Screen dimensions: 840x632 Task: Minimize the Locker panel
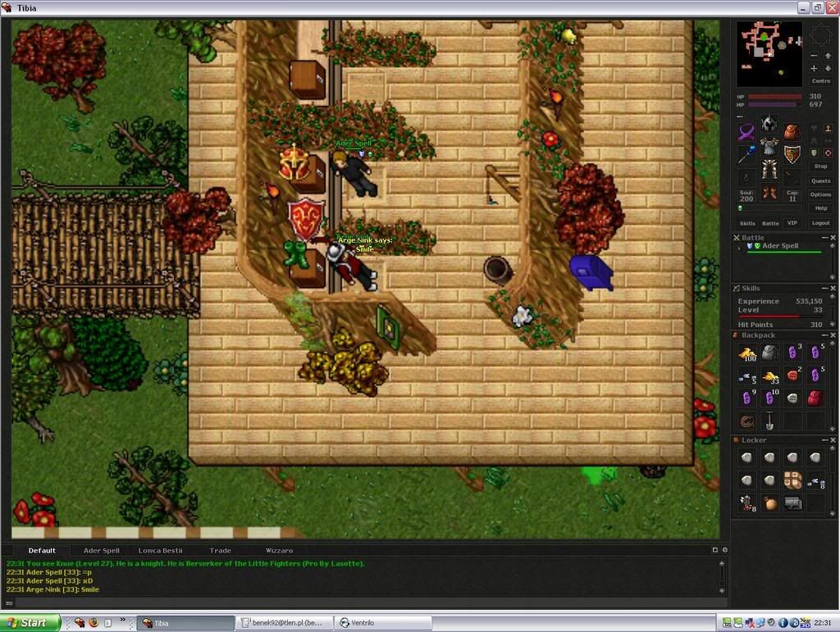[x=825, y=440]
